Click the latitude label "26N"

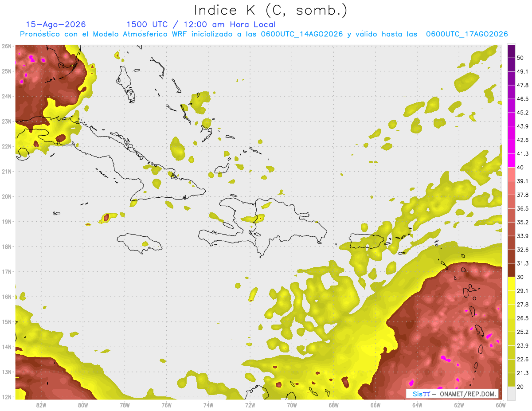click(7, 46)
